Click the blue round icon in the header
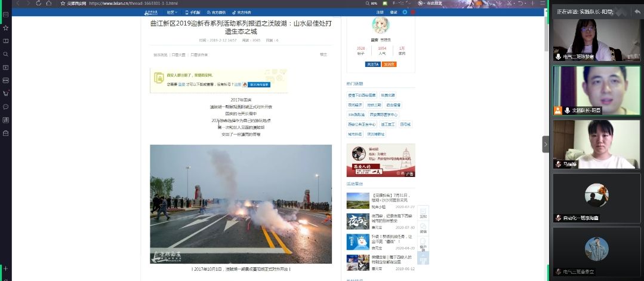The height and width of the screenshot is (281, 644). click(405, 13)
